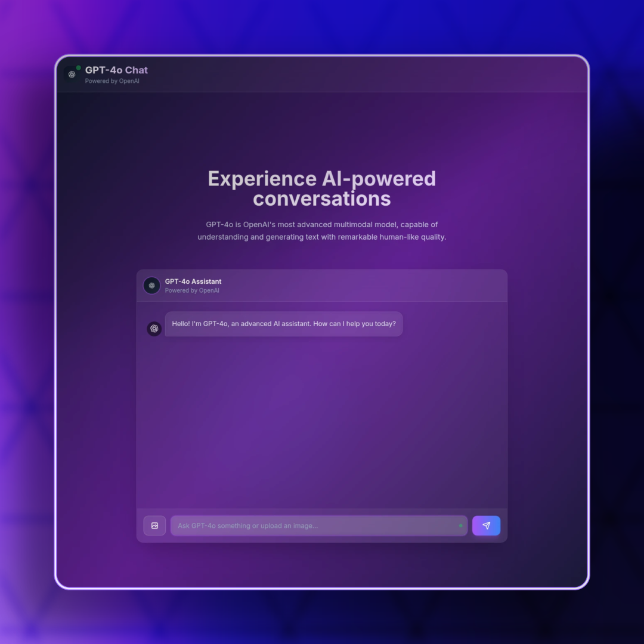This screenshot has height=644, width=644.
Task: Click the green online status dot in header
Action: (x=79, y=67)
